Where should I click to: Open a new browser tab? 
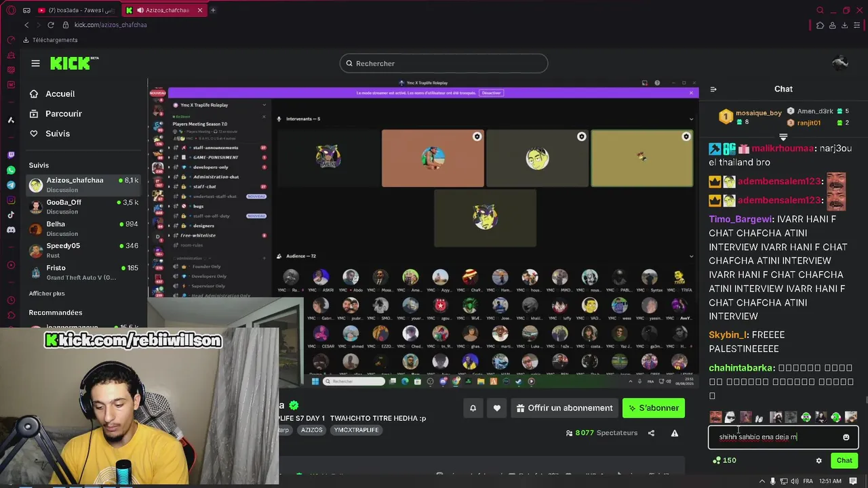point(213,10)
